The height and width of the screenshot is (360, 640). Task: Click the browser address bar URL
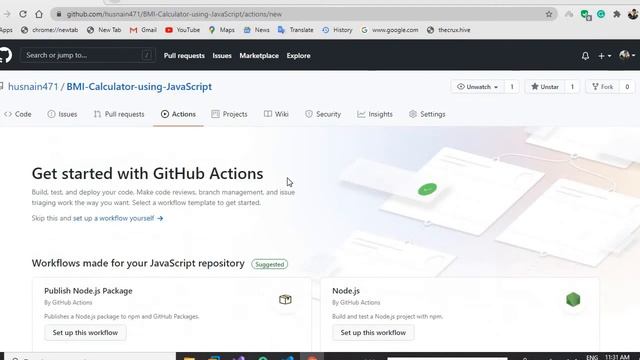(174, 14)
